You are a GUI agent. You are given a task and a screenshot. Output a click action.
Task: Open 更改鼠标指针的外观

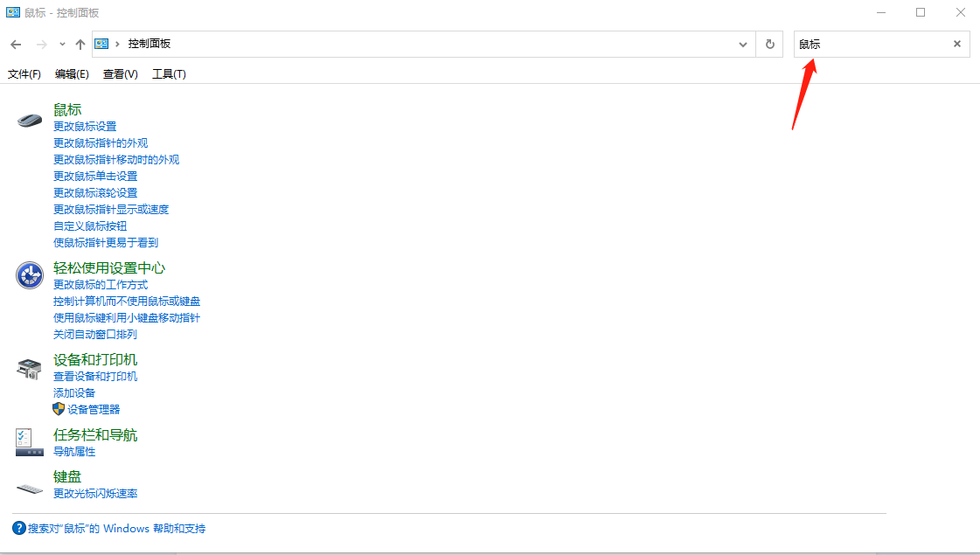pos(101,143)
